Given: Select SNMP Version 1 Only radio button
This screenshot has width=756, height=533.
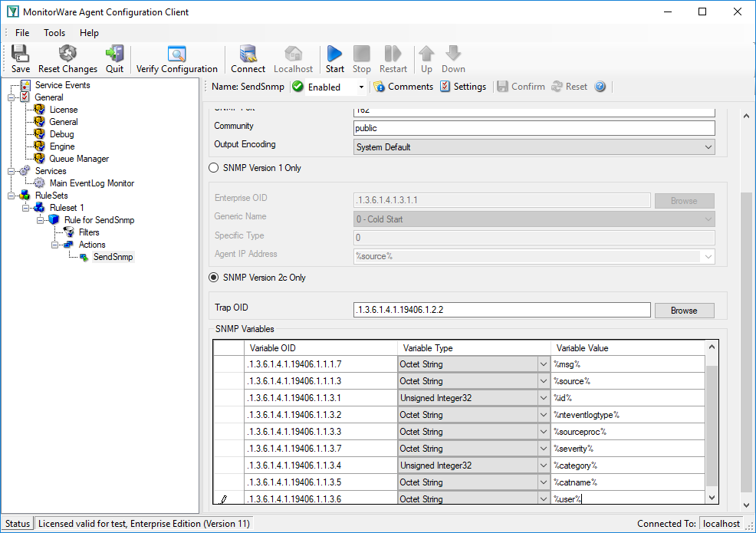Looking at the screenshot, I should point(214,168).
